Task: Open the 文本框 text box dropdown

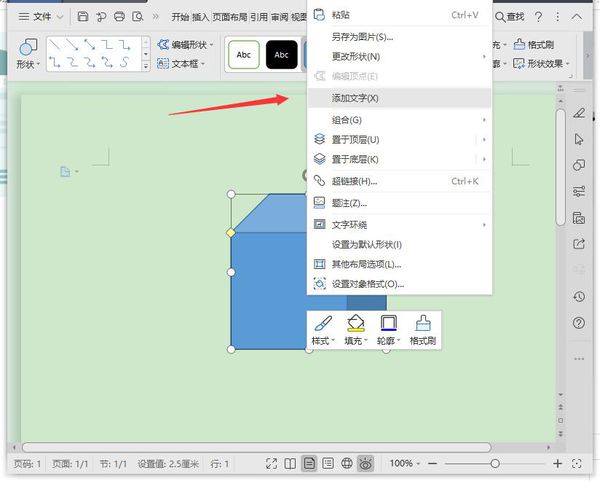Action: point(181,64)
